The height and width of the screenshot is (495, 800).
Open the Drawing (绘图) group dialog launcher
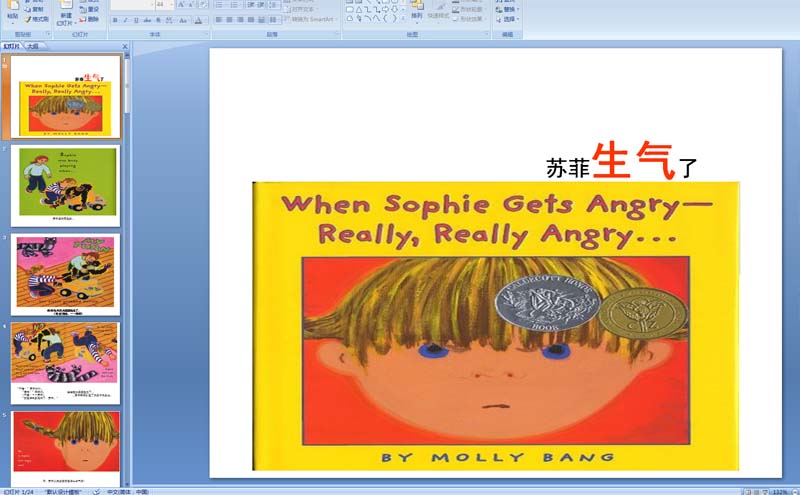(x=486, y=34)
